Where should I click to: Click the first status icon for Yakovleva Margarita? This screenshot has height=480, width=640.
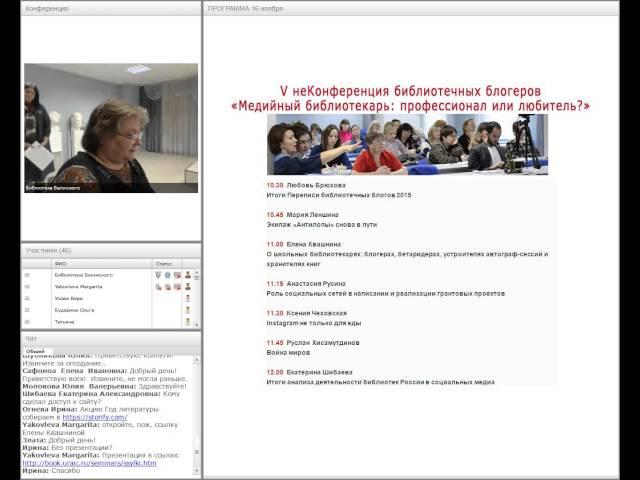158,287
